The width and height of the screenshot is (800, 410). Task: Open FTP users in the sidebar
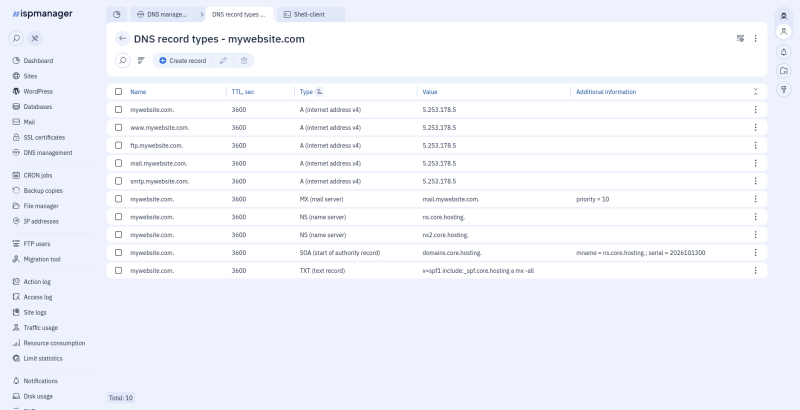pos(32,244)
